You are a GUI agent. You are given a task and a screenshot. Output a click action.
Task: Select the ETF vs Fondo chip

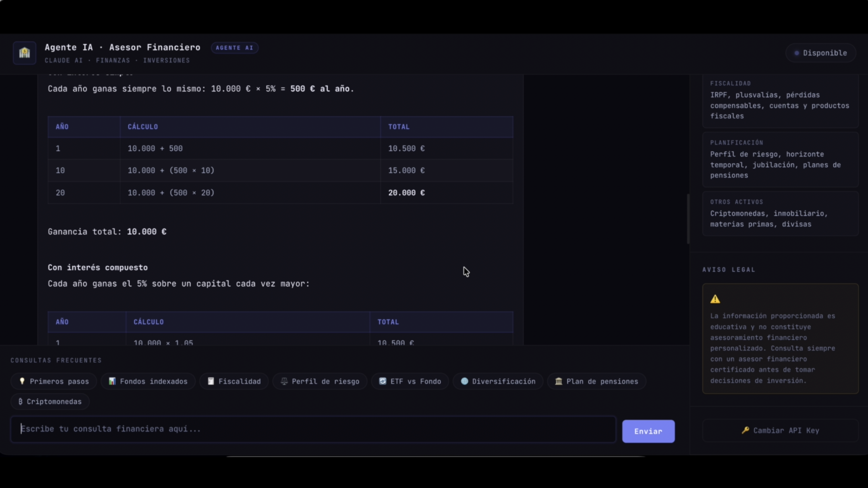(410, 381)
